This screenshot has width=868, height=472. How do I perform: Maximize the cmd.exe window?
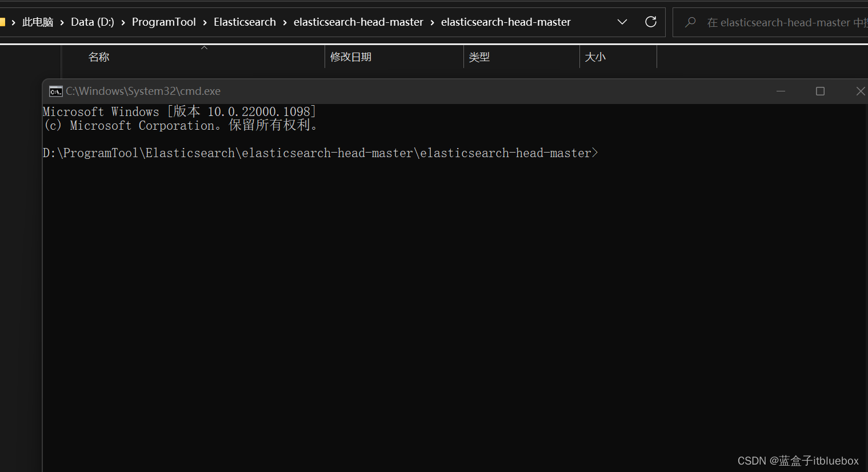[820, 91]
